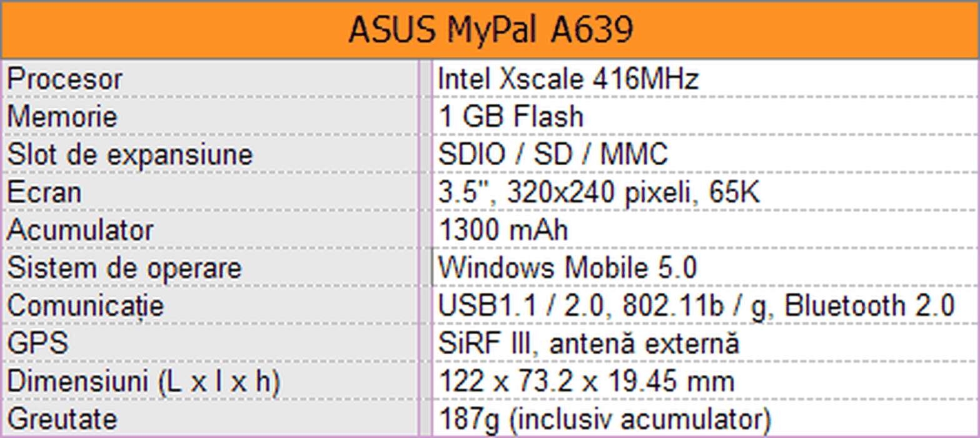
Task: Select the Slot de expansiune label
Action: coord(129,155)
